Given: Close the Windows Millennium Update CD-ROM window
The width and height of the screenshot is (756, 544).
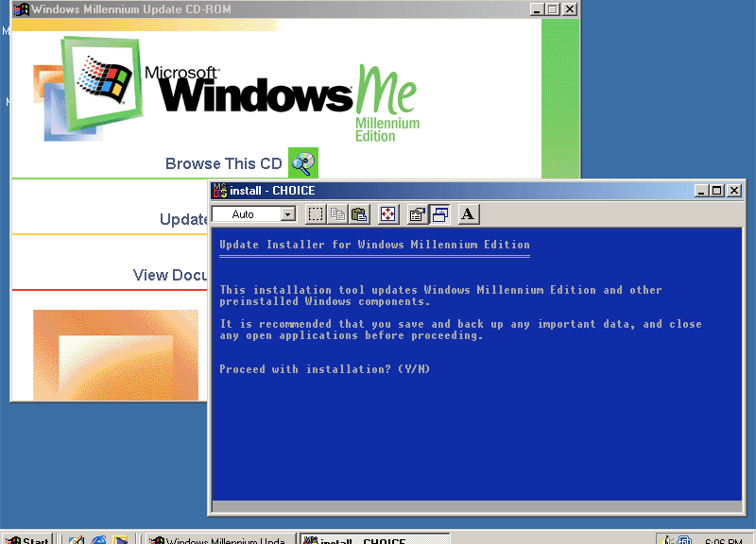Looking at the screenshot, I should point(570,9).
